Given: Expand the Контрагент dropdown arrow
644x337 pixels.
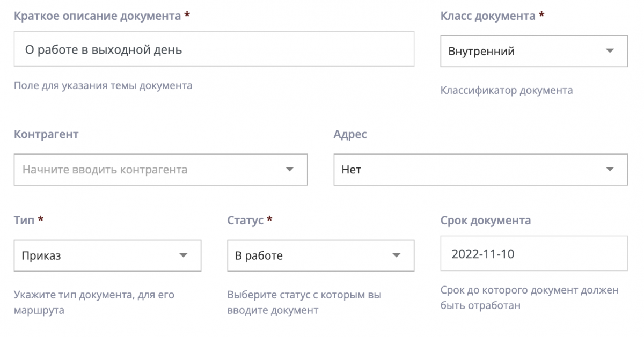Looking at the screenshot, I should (x=289, y=170).
